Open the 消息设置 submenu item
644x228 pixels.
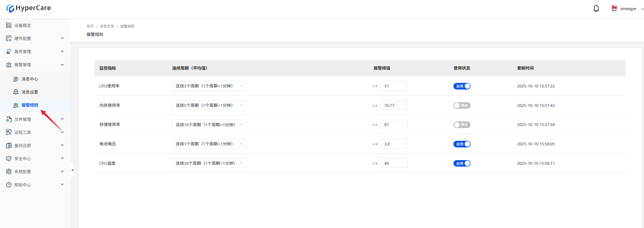coord(30,92)
